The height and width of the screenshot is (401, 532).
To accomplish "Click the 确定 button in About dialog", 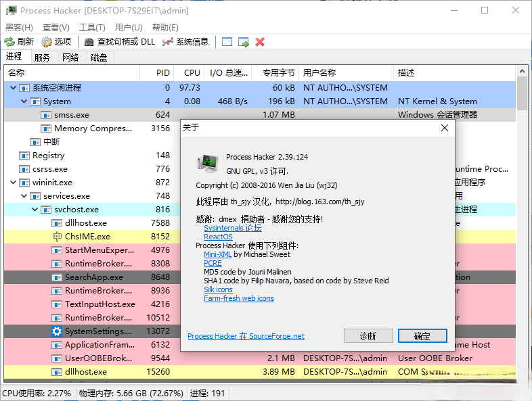I will (422, 336).
